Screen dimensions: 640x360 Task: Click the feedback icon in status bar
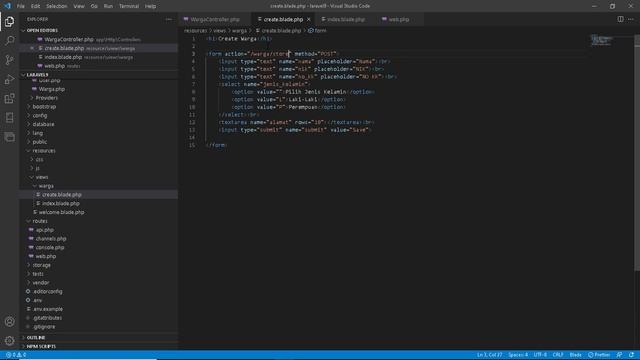click(619, 355)
